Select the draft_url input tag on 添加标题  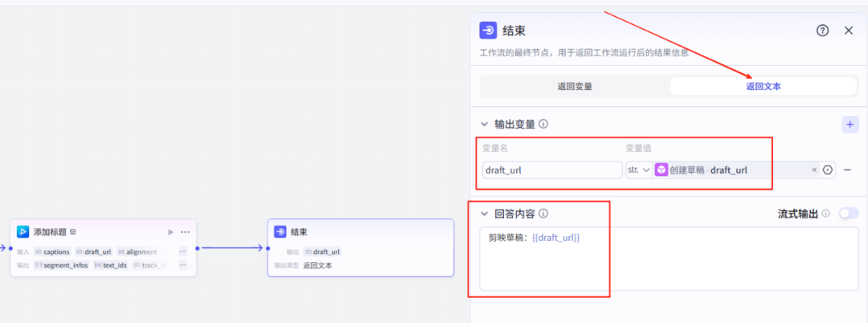(x=94, y=251)
